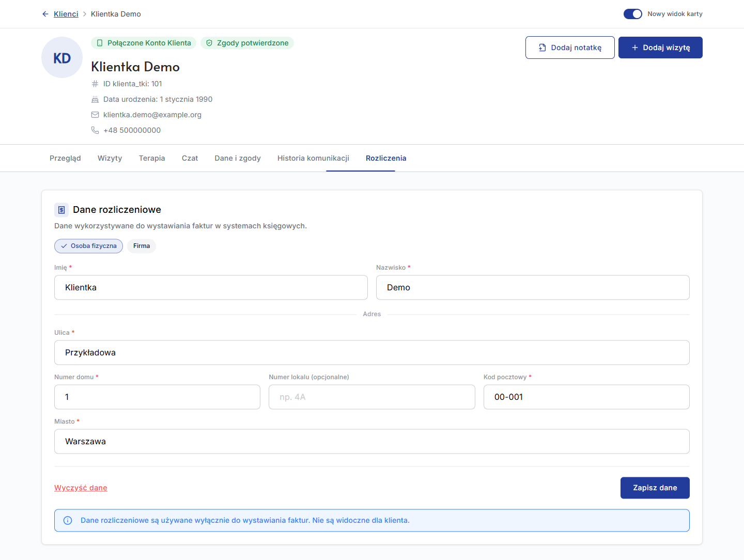Image resolution: width=744 pixels, height=560 pixels.
Task: Switch to the Wizyty tab
Action: click(x=110, y=158)
